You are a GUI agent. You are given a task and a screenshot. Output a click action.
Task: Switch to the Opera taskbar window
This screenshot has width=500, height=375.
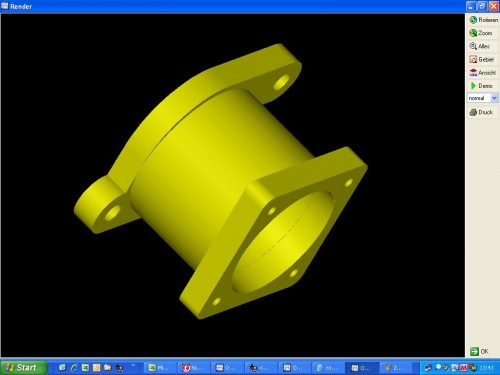[193, 368]
